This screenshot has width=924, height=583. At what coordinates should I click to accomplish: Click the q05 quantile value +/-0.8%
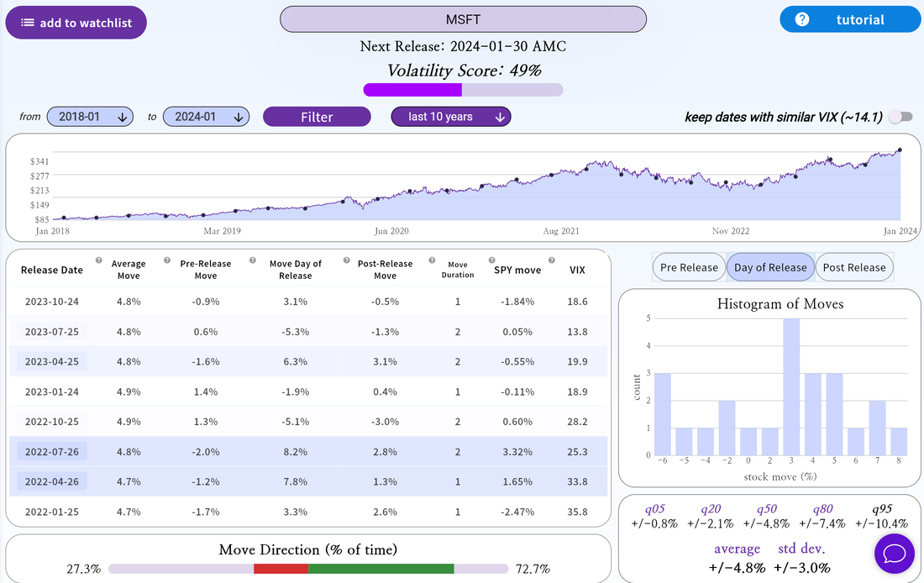click(654, 523)
